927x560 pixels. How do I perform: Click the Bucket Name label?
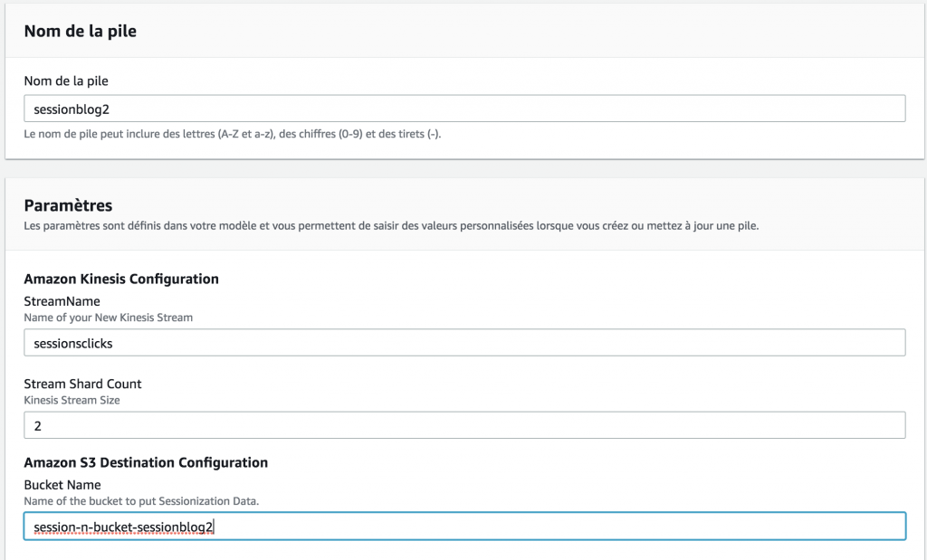pyautogui.click(x=62, y=484)
